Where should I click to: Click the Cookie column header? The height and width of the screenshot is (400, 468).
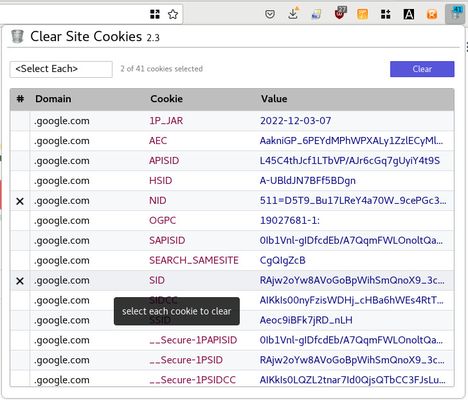click(x=166, y=99)
